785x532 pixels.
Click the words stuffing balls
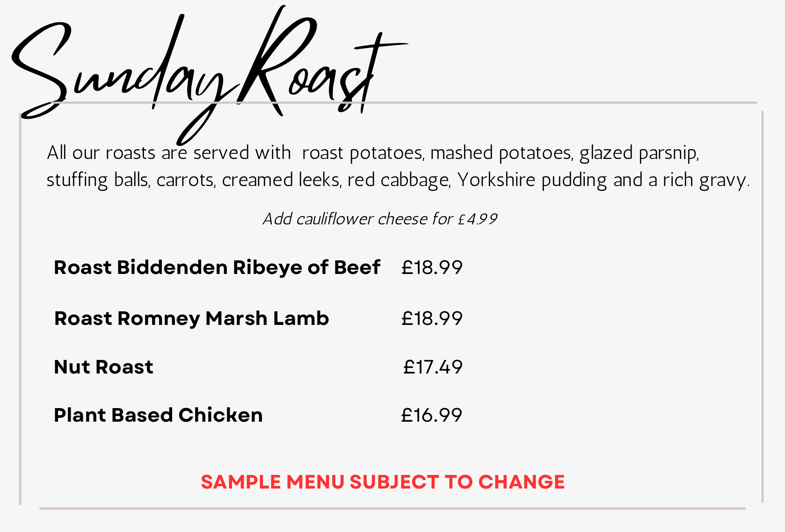97,180
